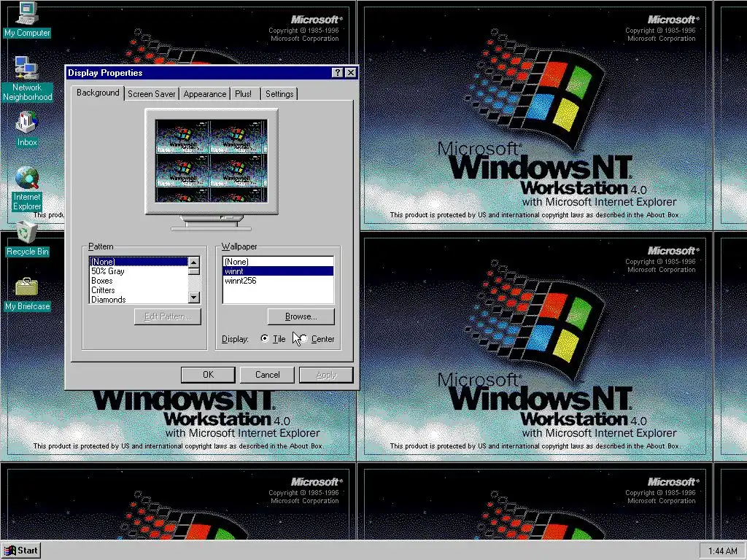
Task: Click the Apply button
Action: tap(326, 375)
